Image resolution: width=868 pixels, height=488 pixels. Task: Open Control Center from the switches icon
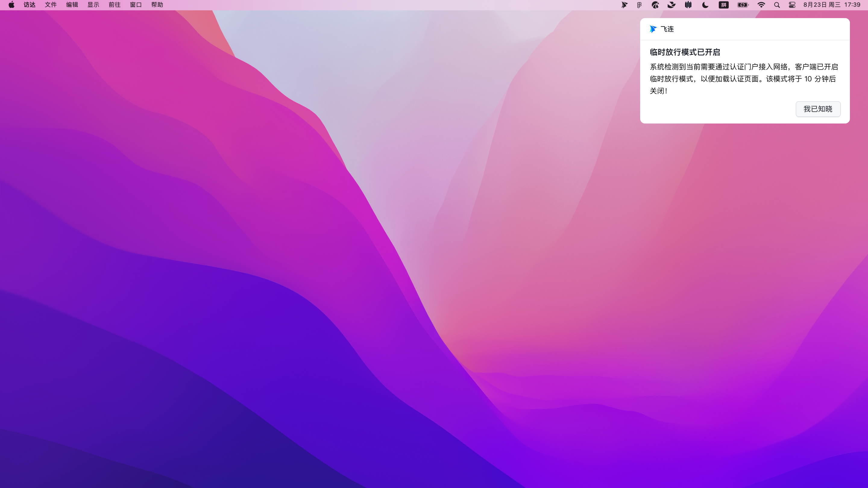[x=792, y=5]
